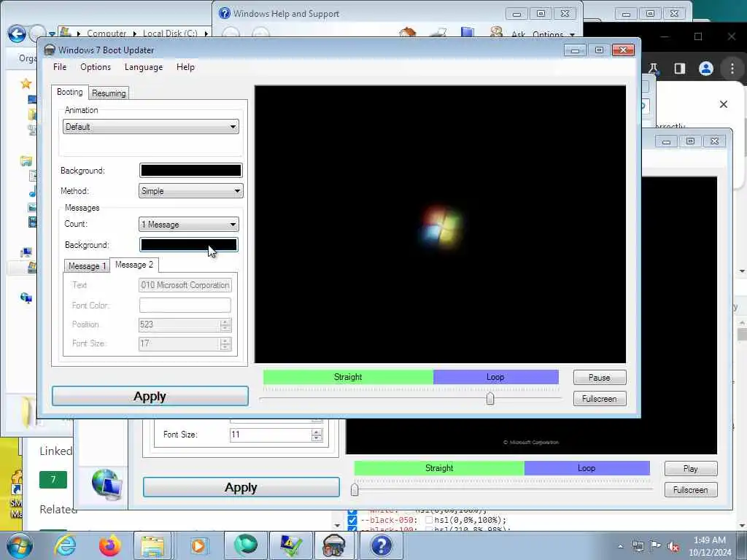Click the Explorer back arrow button

click(18, 34)
